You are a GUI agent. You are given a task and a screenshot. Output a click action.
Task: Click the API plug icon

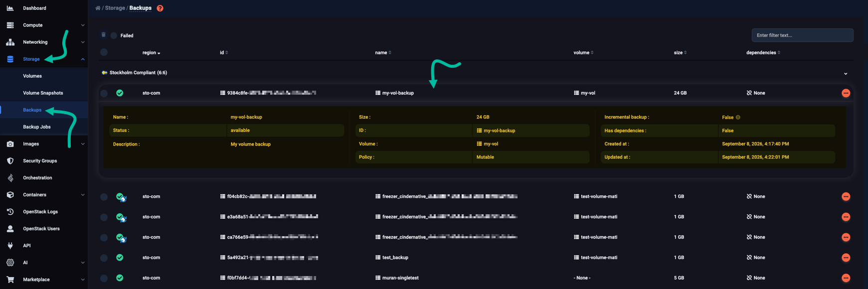tap(10, 246)
